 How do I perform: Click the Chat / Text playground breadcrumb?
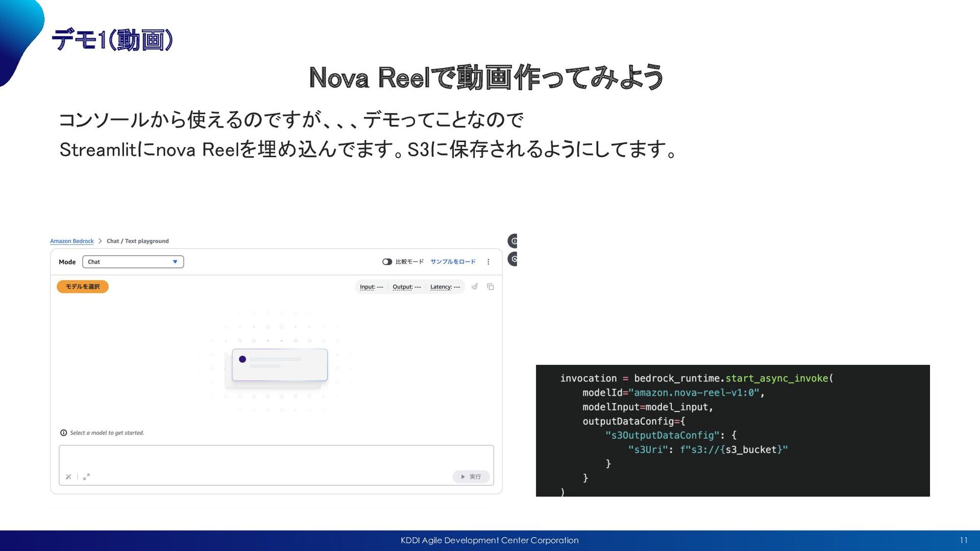coord(138,241)
